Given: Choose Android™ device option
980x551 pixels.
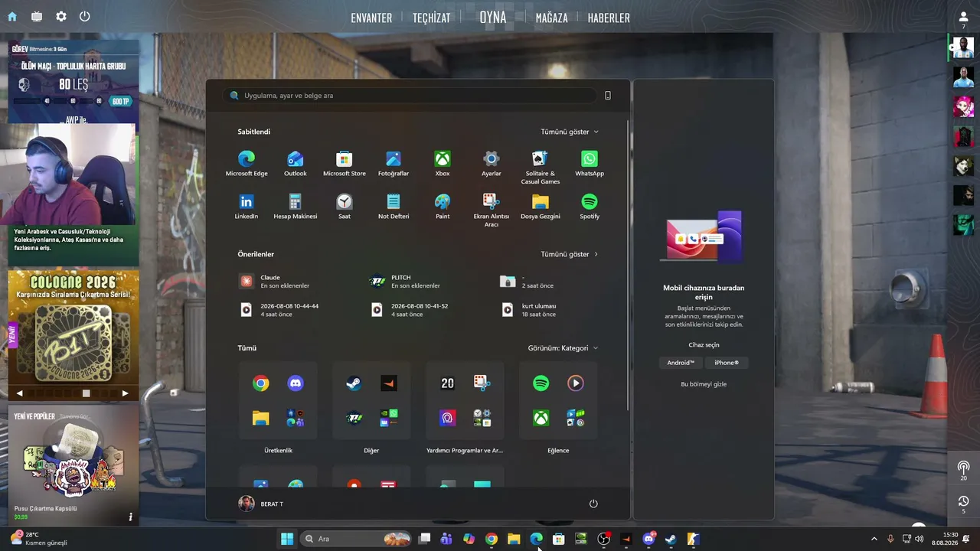Looking at the screenshot, I should pos(681,363).
